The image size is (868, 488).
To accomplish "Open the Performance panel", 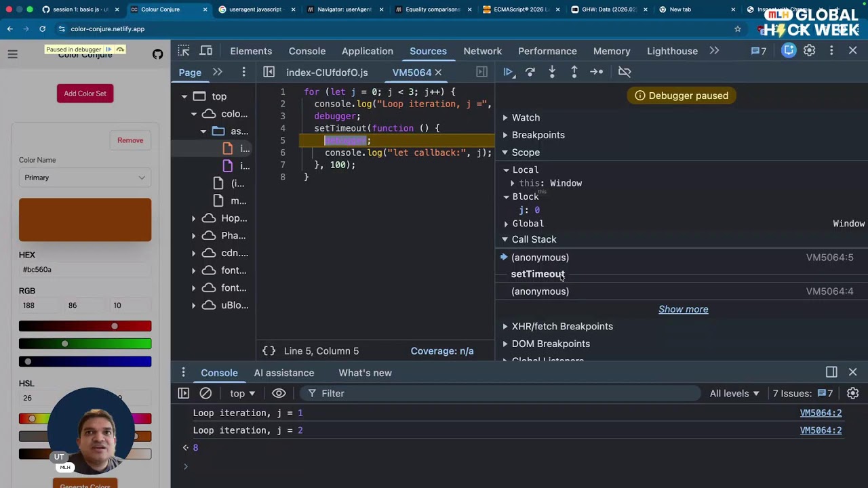I will pos(547,51).
